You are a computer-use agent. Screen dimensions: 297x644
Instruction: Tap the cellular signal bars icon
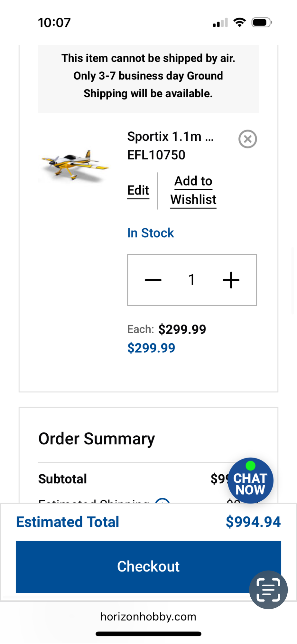(220, 23)
